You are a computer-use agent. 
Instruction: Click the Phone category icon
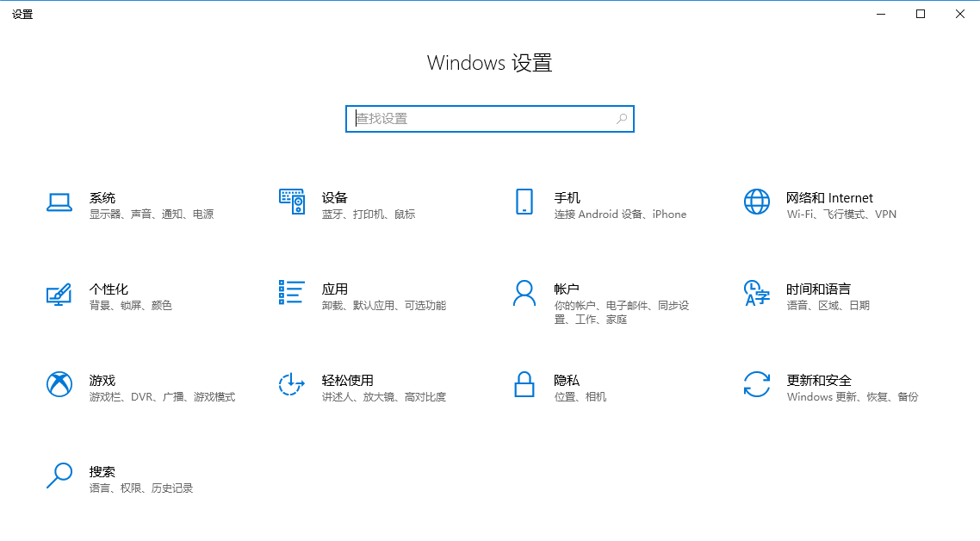[x=524, y=202]
